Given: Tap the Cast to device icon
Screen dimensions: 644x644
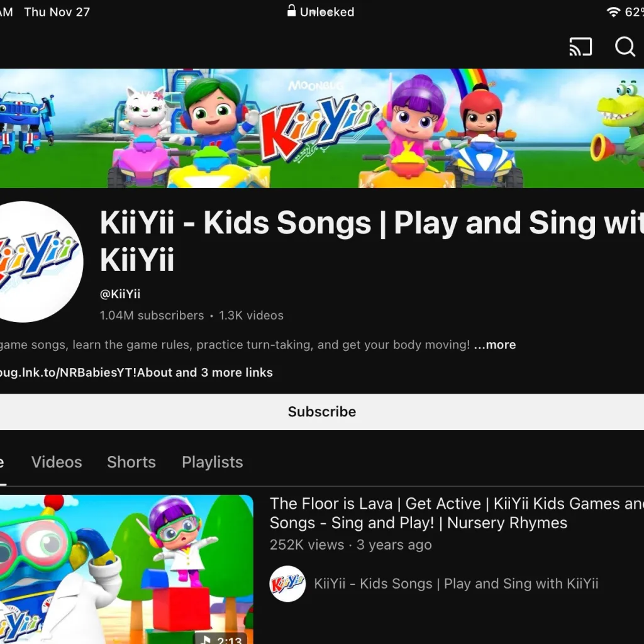Looking at the screenshot, I should point(580,47).
